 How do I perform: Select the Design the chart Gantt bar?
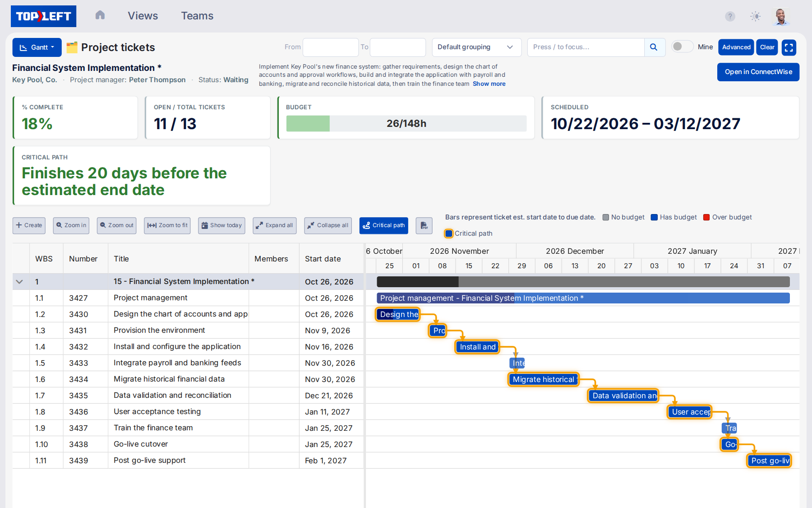click(x=398, y=314)
